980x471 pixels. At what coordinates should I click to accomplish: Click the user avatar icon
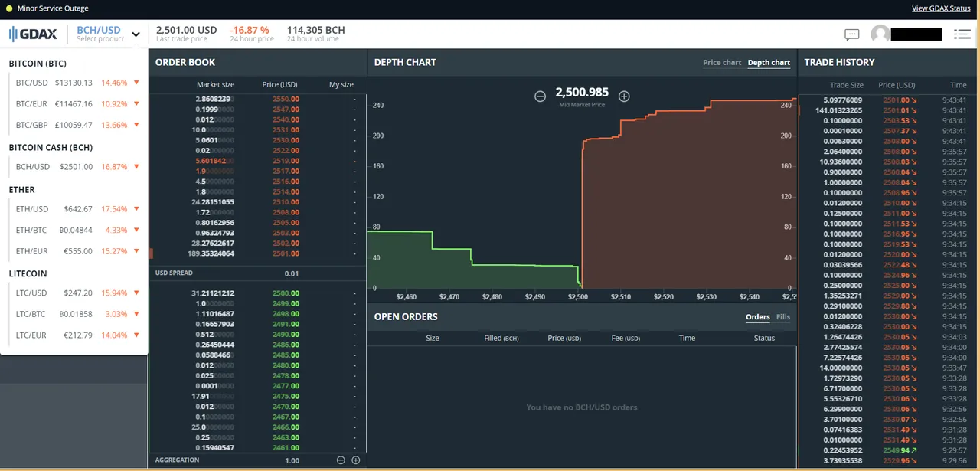[880, 34]
